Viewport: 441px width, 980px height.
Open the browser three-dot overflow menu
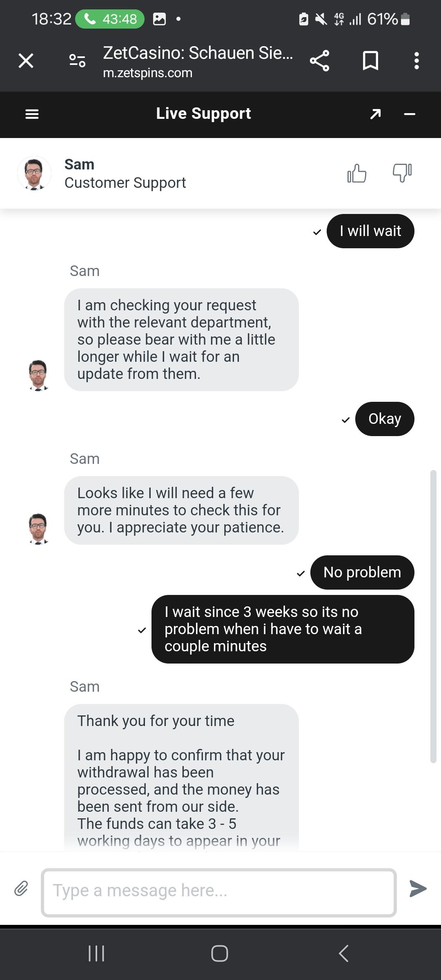(416, 61)
